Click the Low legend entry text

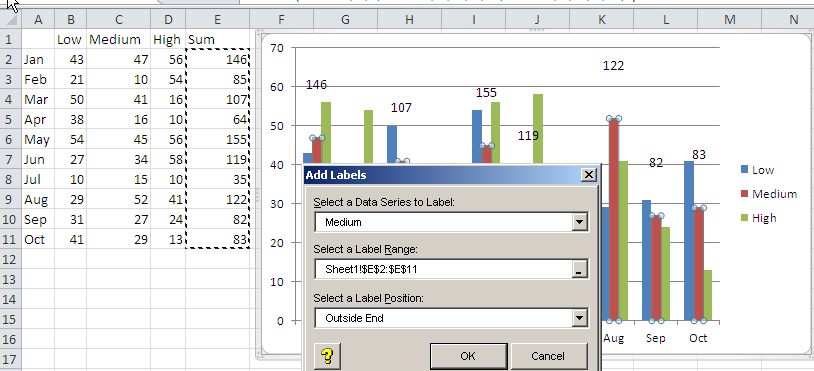763,170
